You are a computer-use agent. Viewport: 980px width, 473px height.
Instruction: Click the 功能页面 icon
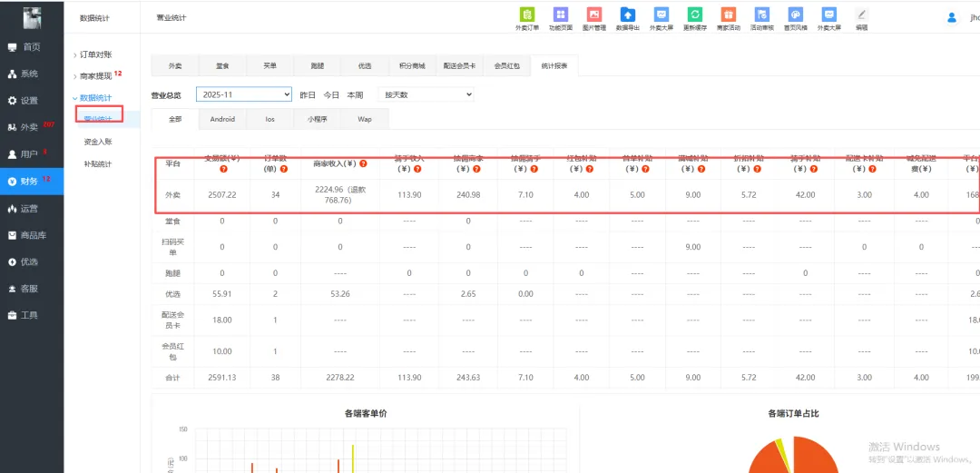coord(561,15)
